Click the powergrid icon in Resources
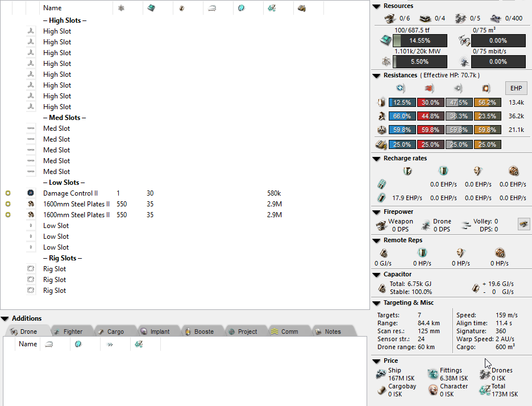This screenshot has height=406, width=532. click(386, 61)
